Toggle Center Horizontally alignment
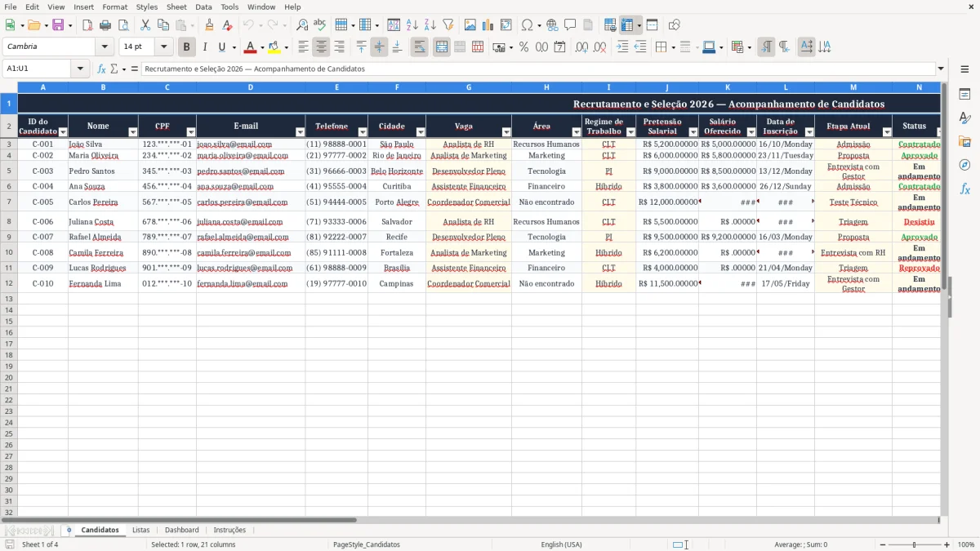This screenshot has width=980, height=551. (321, 47)
